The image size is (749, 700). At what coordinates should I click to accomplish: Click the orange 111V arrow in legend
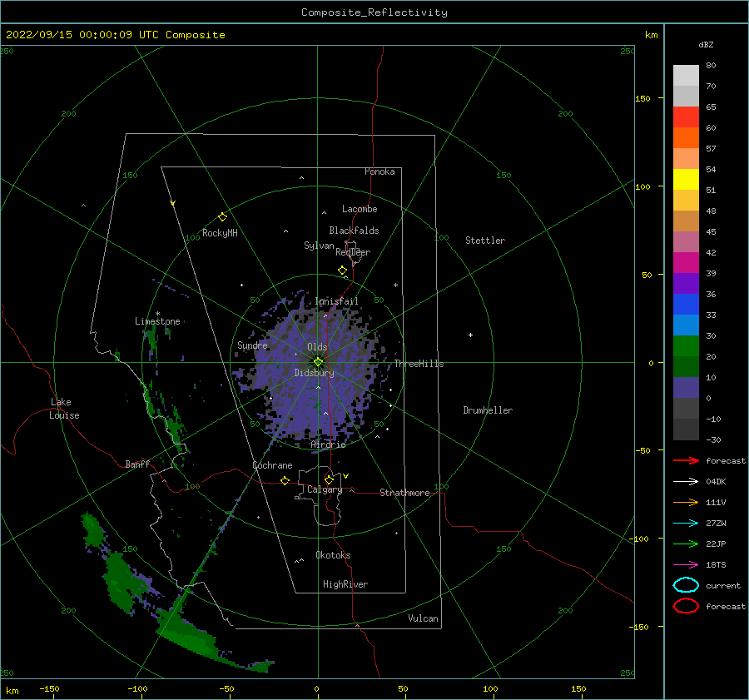click(686, 502)
